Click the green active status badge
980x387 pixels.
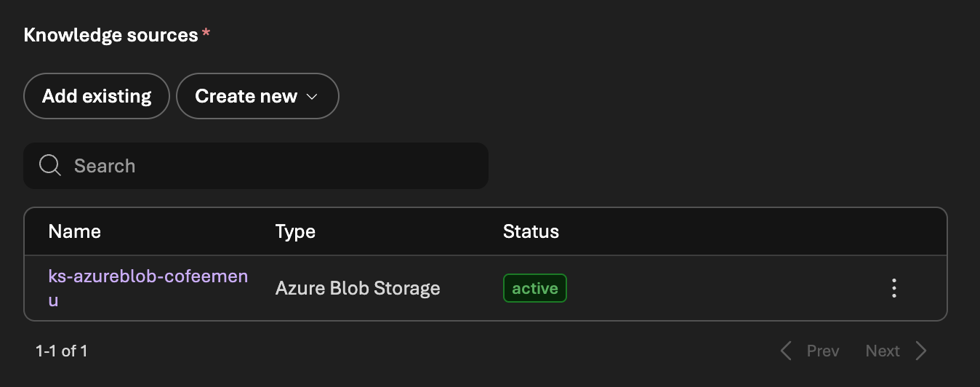pyautogui.click(x=534, y=288)
